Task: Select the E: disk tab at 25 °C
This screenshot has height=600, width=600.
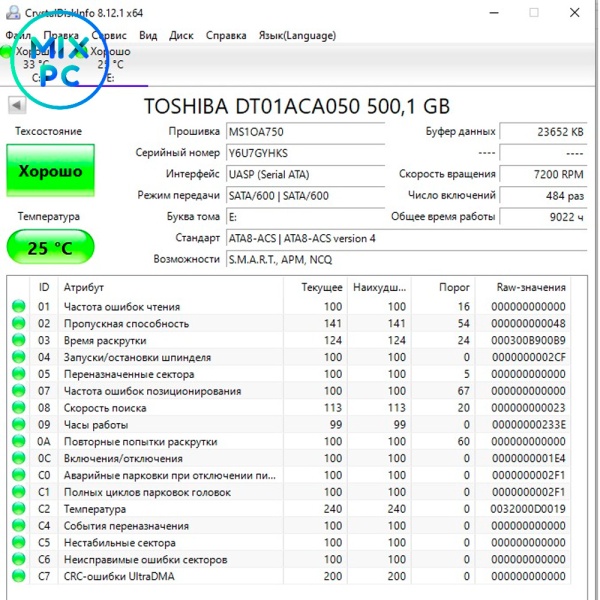Action: 111,65
